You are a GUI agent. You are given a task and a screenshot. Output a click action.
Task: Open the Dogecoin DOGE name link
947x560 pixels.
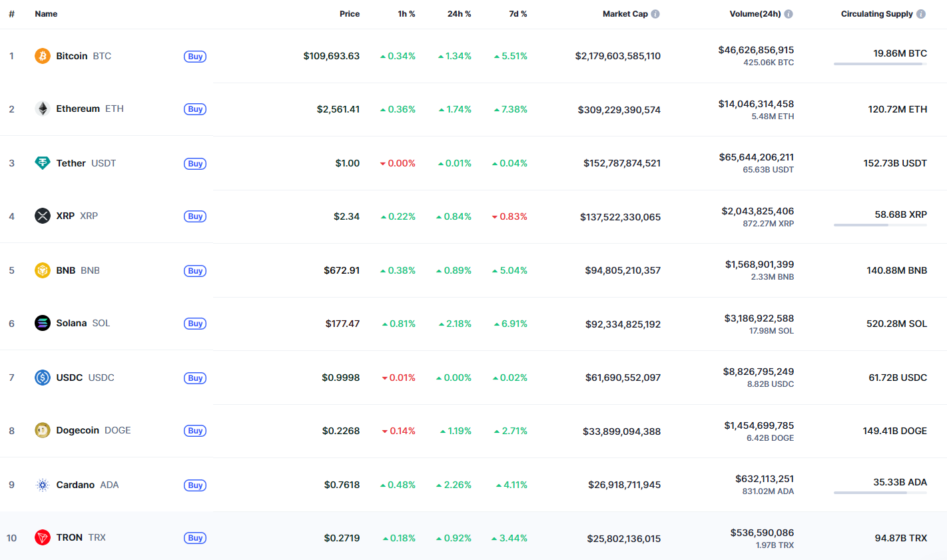click(x=93, y=430)
